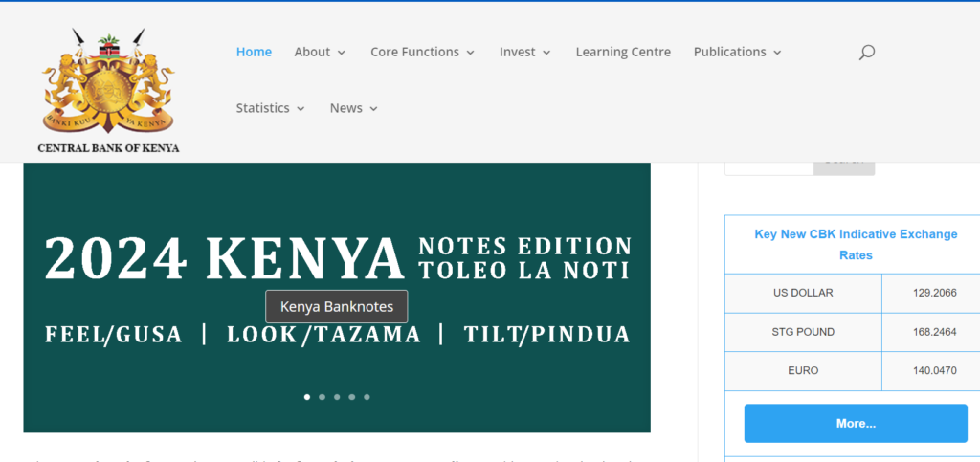This screenshot has width=980, height=462.
Task: Click the sidebar search input field
Action: pos(768,166)
